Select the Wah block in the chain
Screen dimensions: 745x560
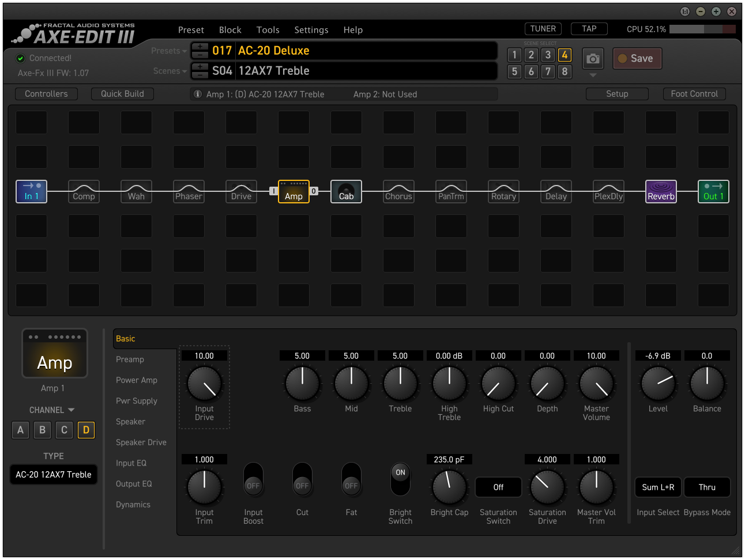[x=136, y=191]
